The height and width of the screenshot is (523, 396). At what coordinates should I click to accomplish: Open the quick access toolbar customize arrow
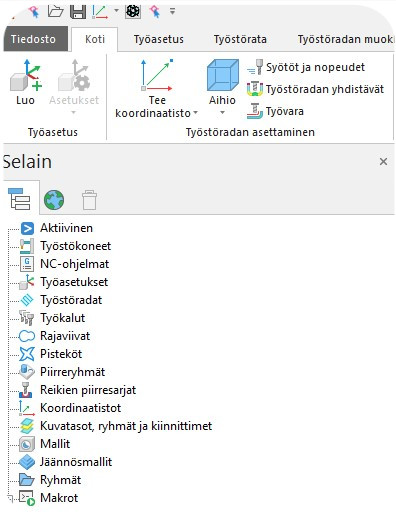click(x=172, y=11)
